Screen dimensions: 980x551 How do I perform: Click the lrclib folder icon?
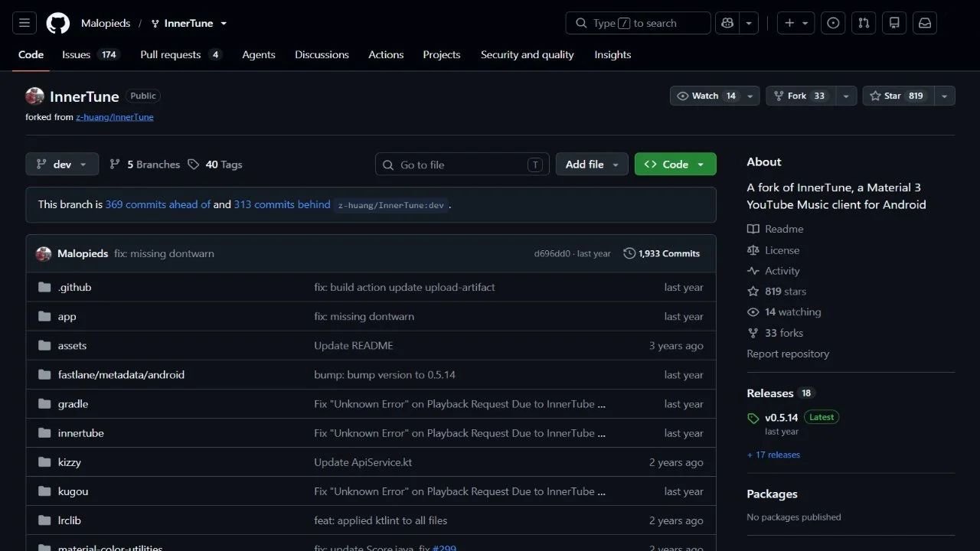[44, 520]
